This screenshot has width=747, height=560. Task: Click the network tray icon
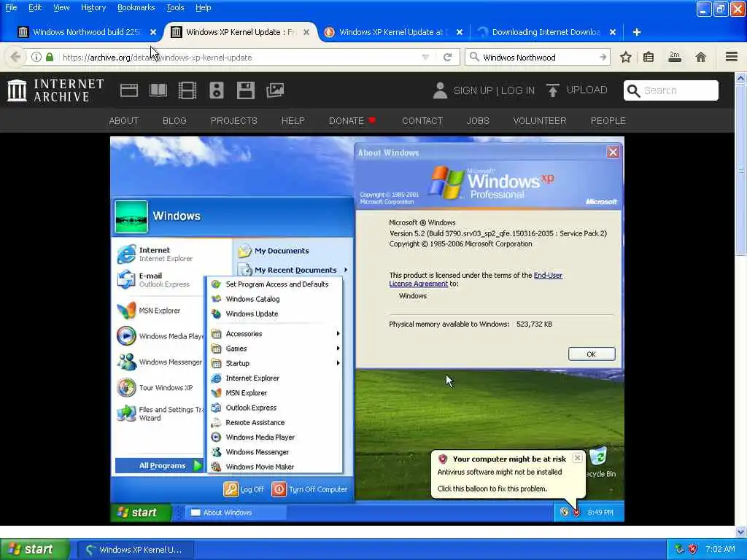pyautogui.click(x=679, y=549)
